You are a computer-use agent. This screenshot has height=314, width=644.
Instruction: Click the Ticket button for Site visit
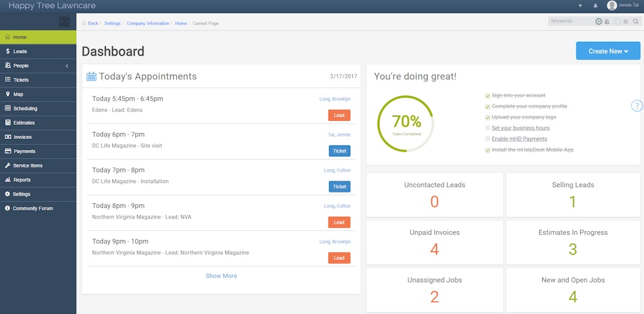[x=339, y=151]
